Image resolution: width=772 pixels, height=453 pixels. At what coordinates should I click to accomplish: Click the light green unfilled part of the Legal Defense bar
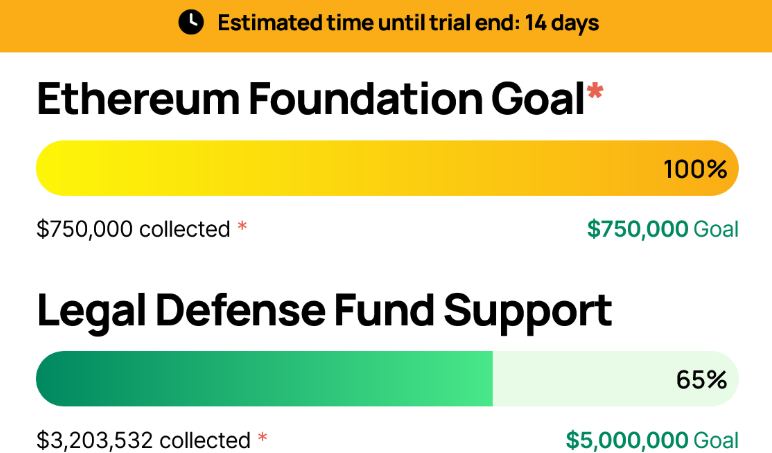(580, 379)
